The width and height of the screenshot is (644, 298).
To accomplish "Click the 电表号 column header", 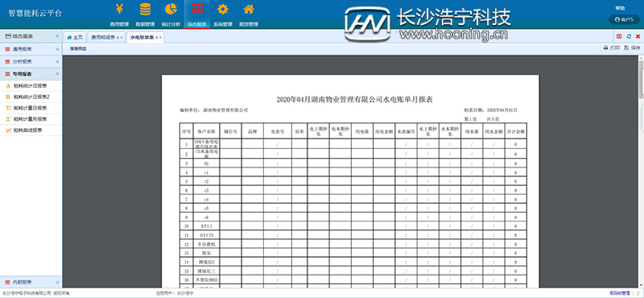I will coord(278,131).
